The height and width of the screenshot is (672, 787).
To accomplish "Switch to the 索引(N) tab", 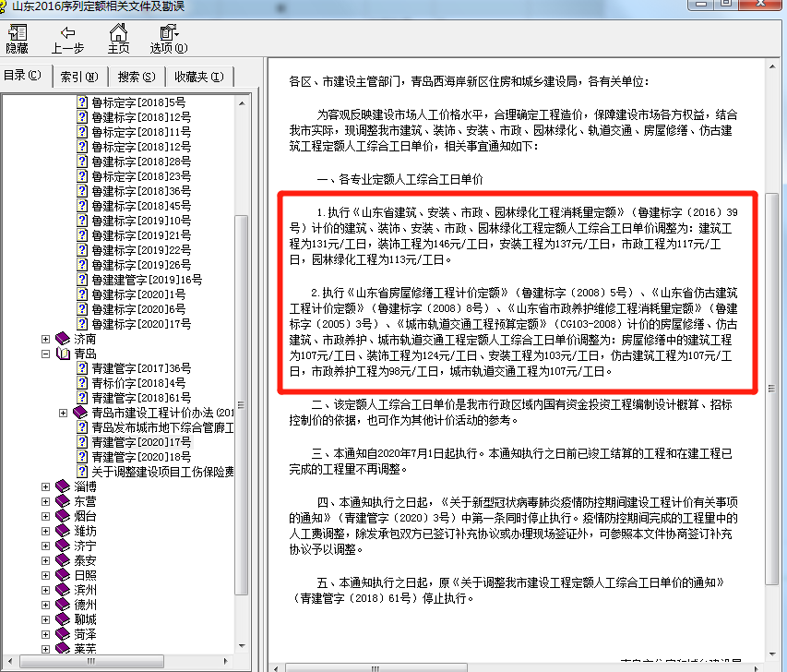I will pyautogui.click(x=79, y=77).
